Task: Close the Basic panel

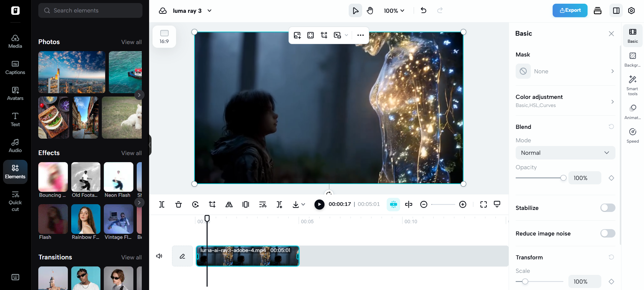Action: [x=611, y=34]
